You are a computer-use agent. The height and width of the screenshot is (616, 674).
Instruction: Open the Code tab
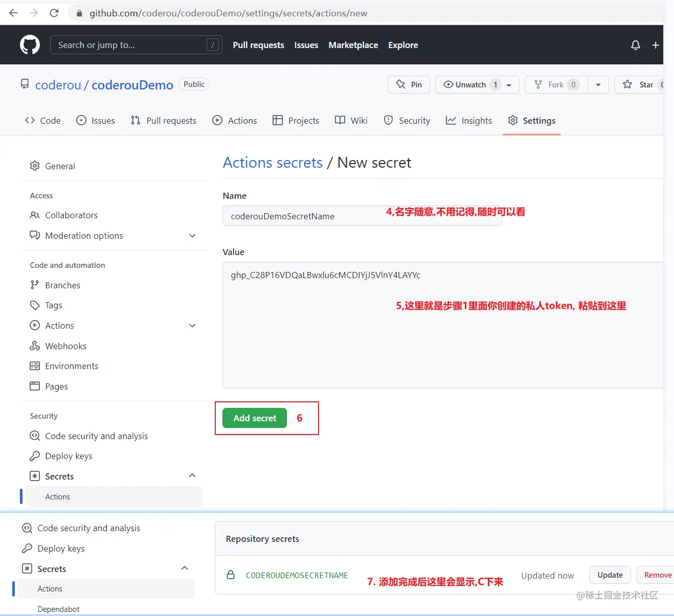pyautogui.click(x=43, y=121)
